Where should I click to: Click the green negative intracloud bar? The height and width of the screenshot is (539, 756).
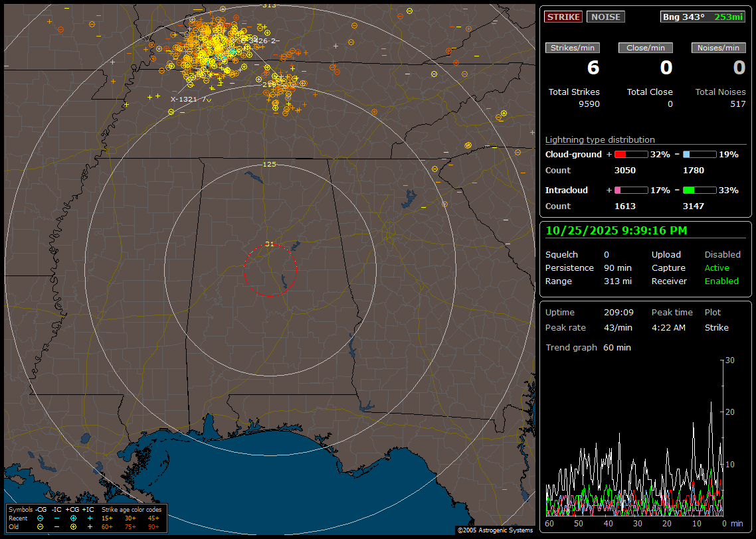[700, 190]
